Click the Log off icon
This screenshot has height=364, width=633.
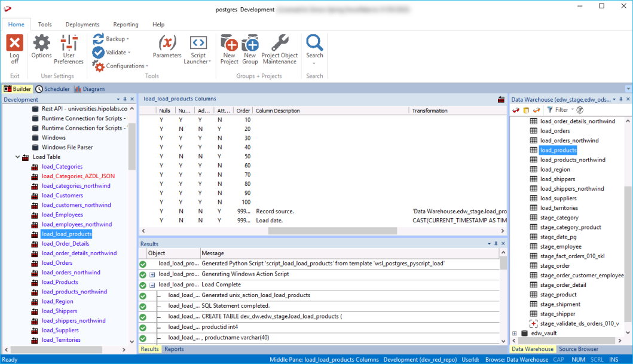pos(14,44)
